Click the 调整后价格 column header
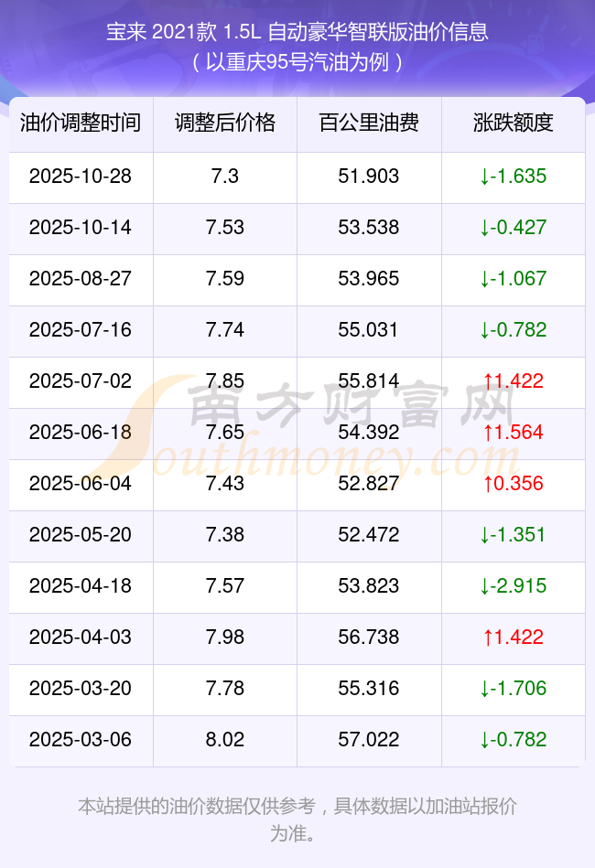This screenshot has width=595, height=868. click(225, 123)
